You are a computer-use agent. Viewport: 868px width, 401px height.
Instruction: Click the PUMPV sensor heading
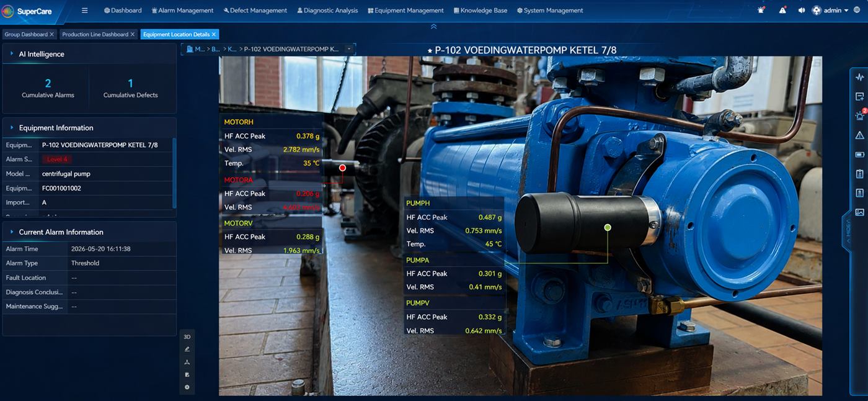tap(418, 303)
